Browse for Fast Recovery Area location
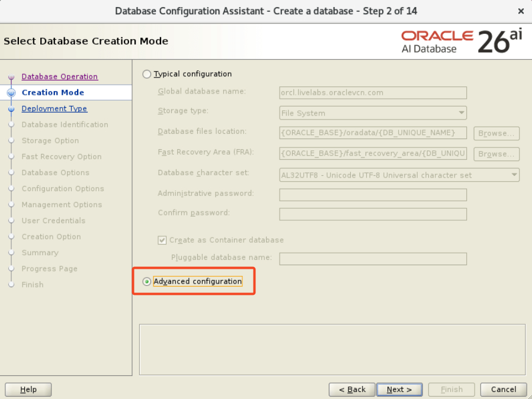The height and width of the screenshot is (399, 532). click(x=496, y=154)
